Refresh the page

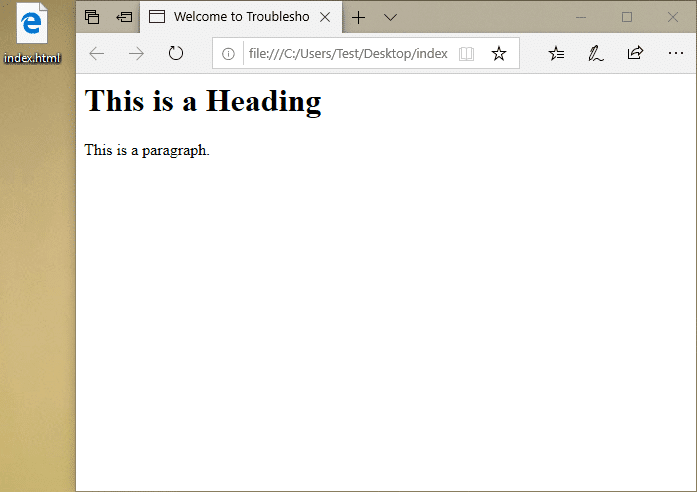(176, 53)
